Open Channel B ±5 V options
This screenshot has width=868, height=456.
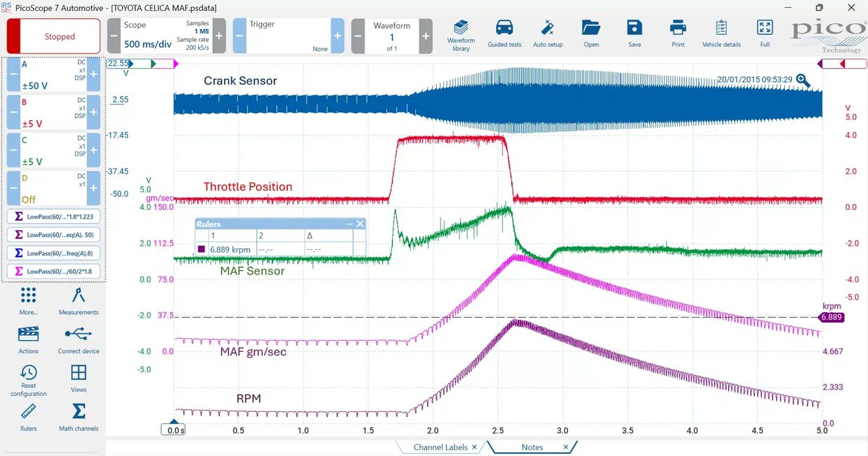click(54, 113)
